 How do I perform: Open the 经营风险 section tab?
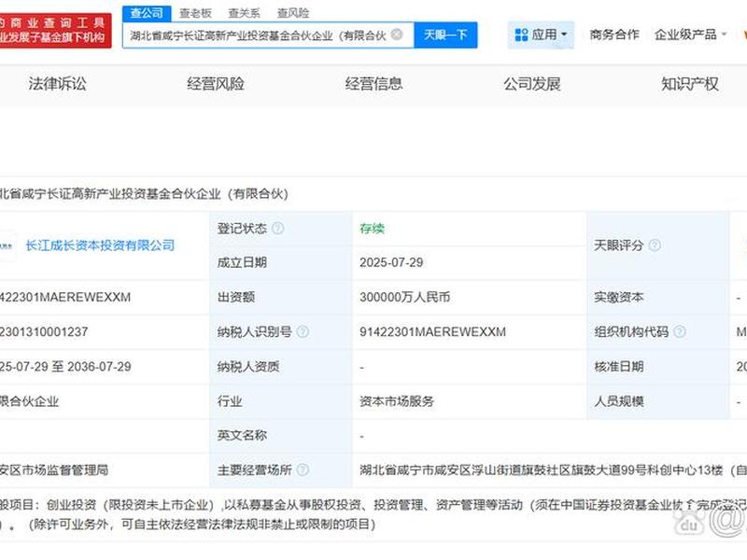[216, 84]
